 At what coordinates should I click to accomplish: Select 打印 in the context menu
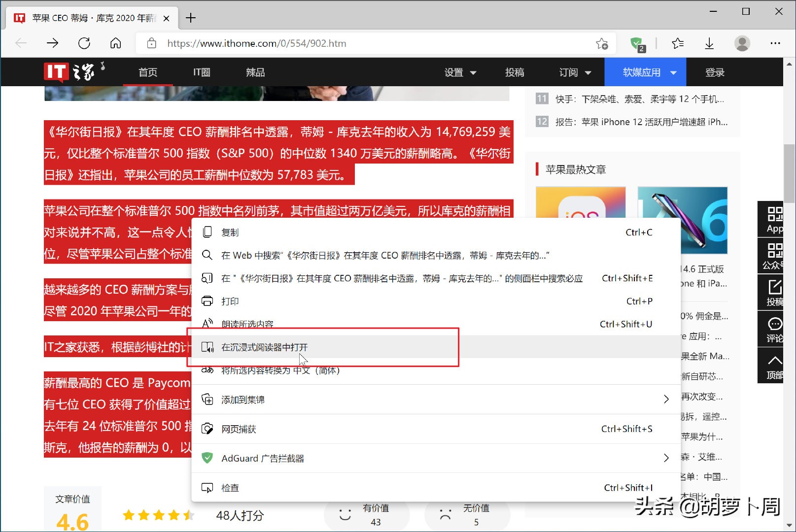click(x=230, y=300)
